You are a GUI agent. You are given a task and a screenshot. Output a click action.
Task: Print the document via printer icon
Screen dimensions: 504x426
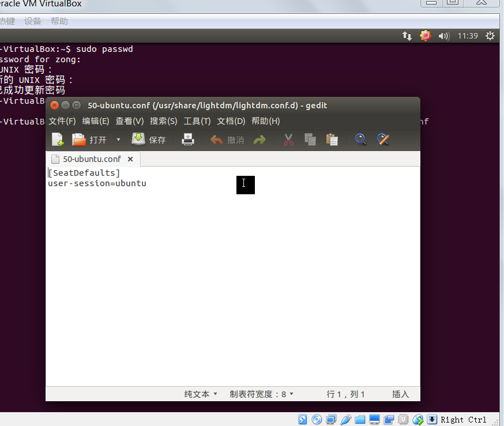point(188,140)
